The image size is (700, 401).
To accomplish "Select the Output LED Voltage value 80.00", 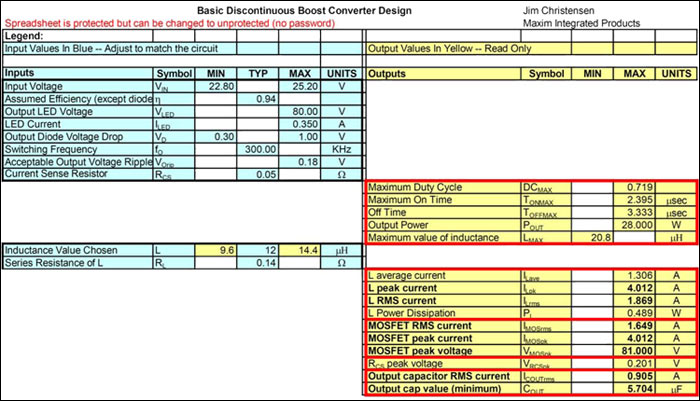I will click(x=302, y=112).
